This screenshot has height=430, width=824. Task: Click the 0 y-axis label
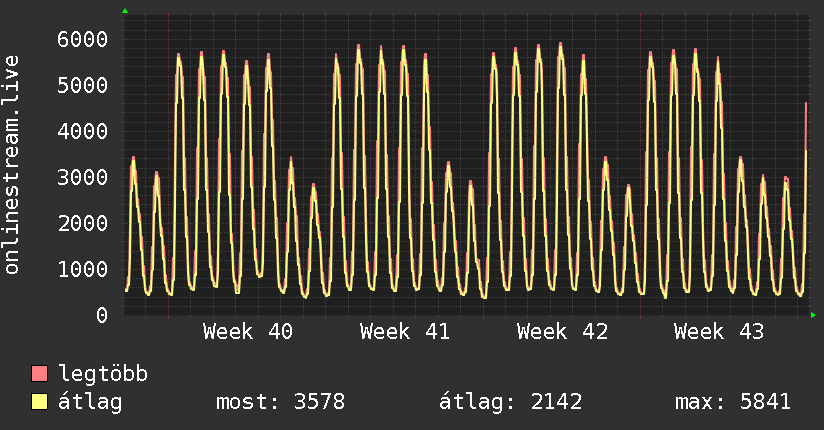[x=102, y=315]
